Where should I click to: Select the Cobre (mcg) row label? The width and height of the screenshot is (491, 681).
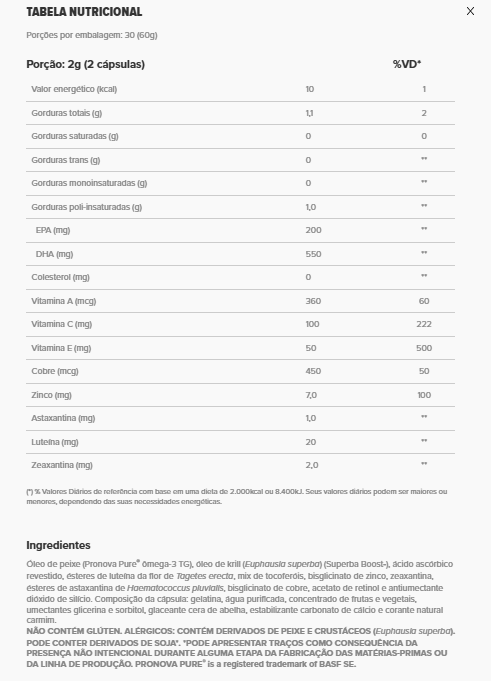click(x=55, y=371)
